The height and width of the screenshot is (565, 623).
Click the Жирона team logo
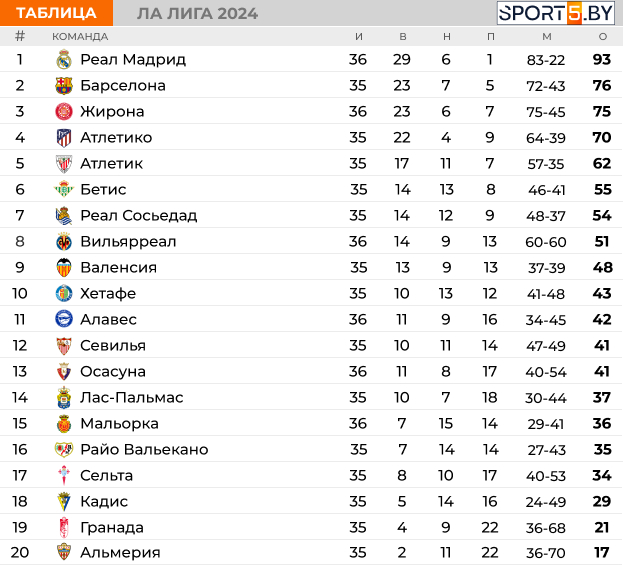64,112
